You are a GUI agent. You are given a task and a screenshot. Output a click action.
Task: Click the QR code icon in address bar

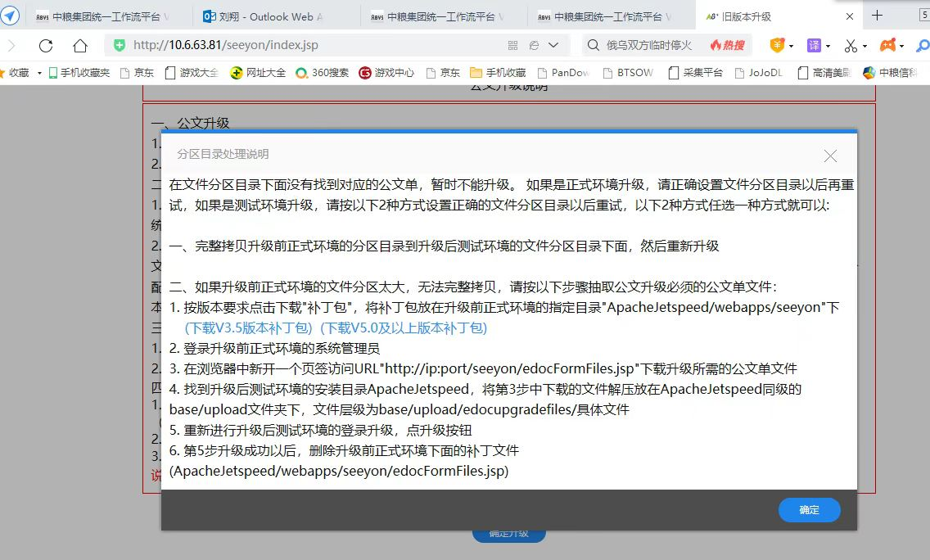pos(513,46)
